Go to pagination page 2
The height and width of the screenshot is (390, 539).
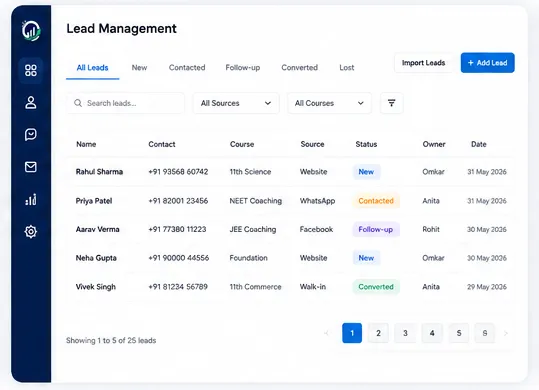[x=378, y=333]
